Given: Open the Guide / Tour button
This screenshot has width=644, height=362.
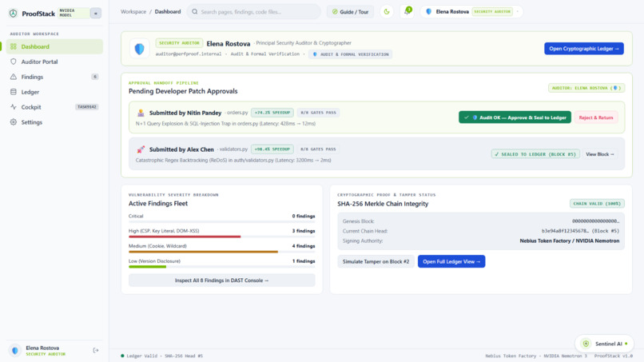Looking at the screenshot, I should pyautogui.click(x=350, y=12).
